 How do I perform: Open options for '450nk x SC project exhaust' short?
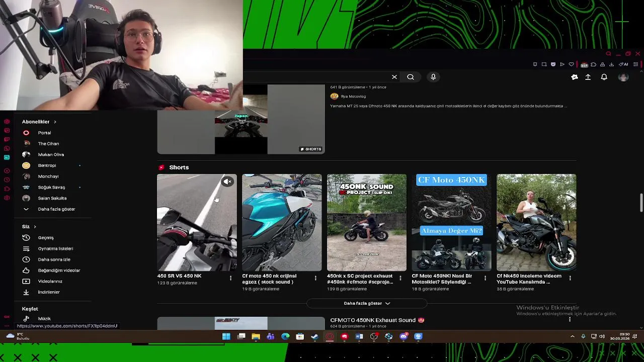[x=400, y=278]
